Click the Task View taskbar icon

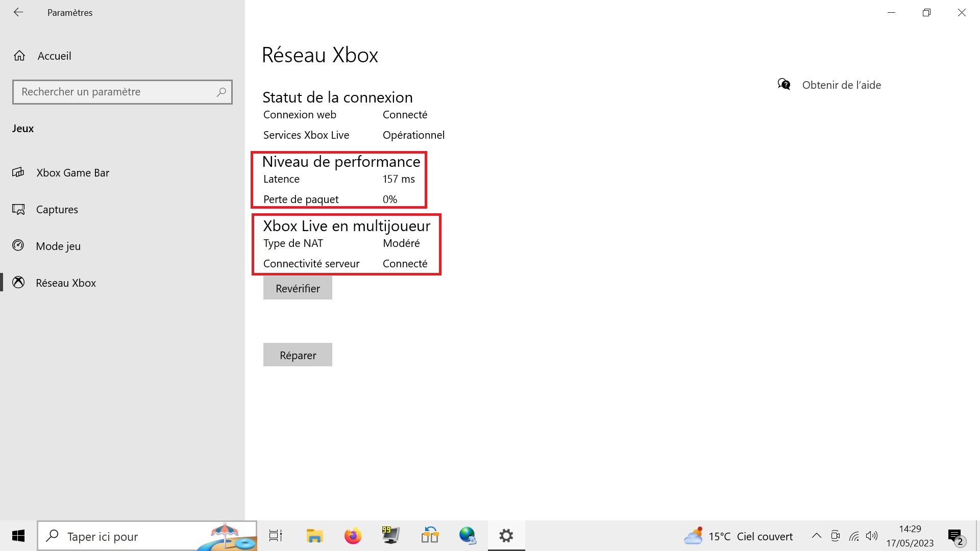(x=275, y=536)
